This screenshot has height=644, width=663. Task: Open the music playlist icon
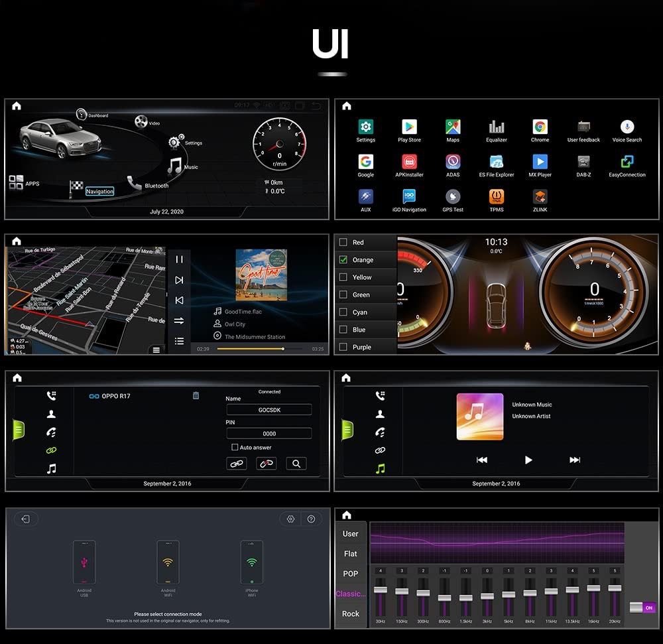(x=179, y=341)
